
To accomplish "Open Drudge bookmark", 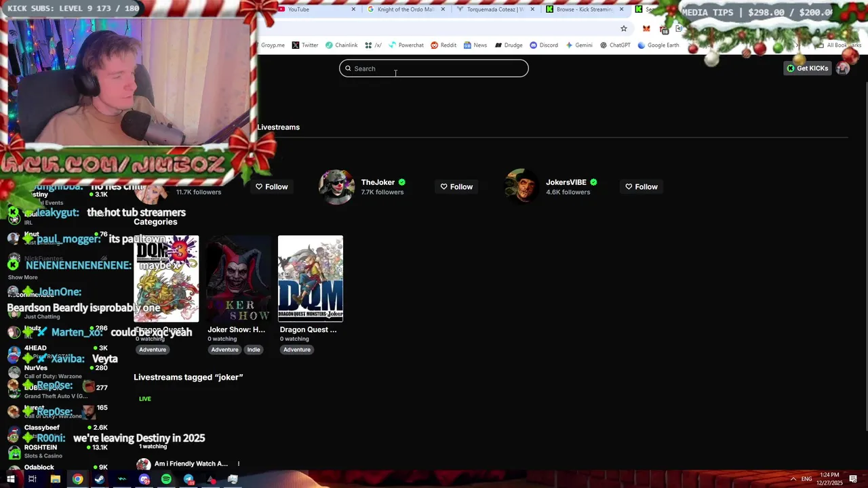I will (x=509, y=45).
